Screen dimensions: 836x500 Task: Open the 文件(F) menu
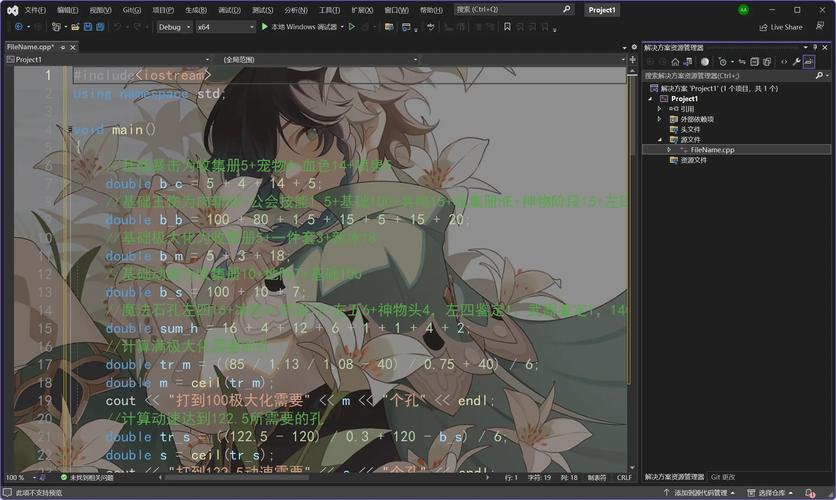[35, 10]
